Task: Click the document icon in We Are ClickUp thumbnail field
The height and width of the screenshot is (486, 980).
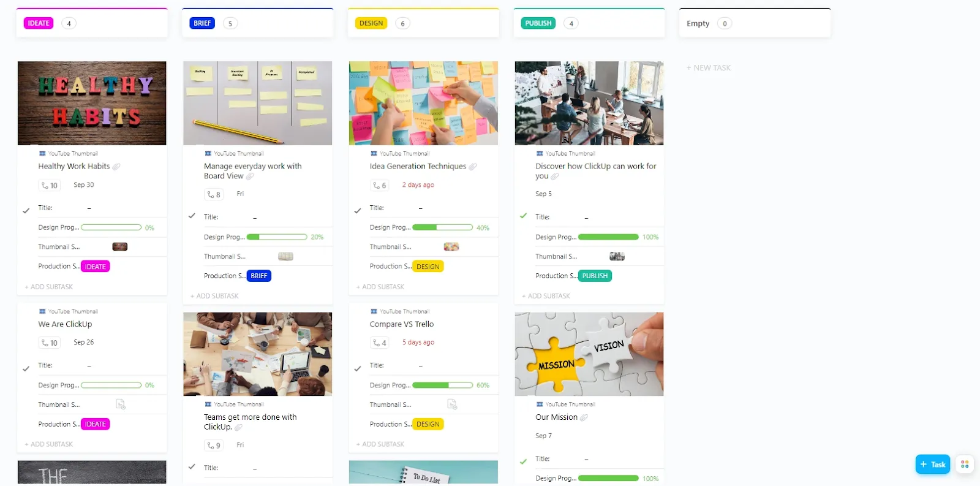Action: point(121,404)
